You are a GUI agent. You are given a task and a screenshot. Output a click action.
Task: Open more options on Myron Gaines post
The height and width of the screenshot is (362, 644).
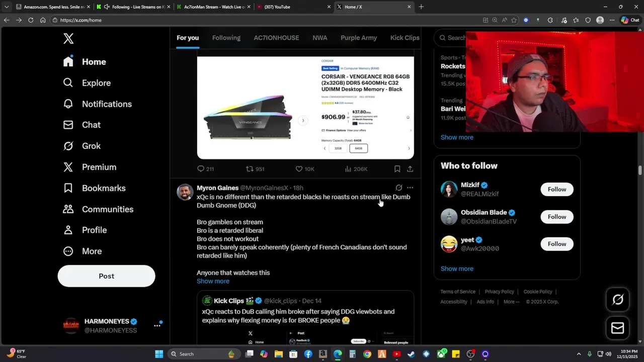410,188
